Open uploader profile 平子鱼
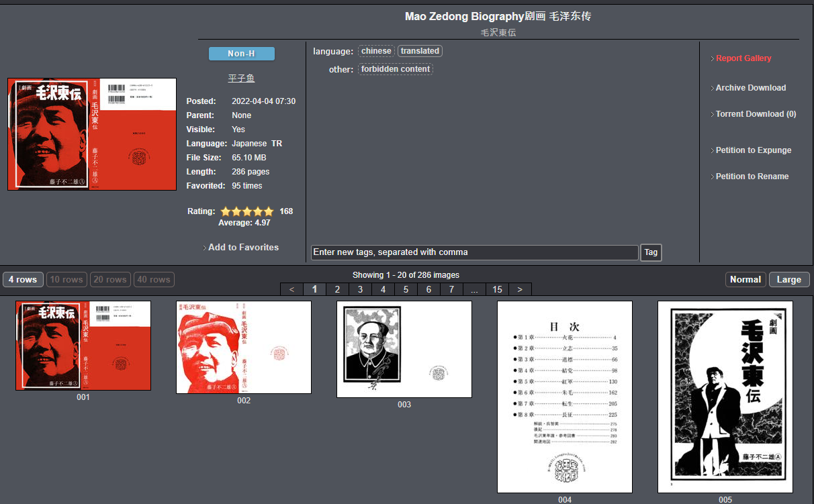The image size is (814, 504). (241, 79)
